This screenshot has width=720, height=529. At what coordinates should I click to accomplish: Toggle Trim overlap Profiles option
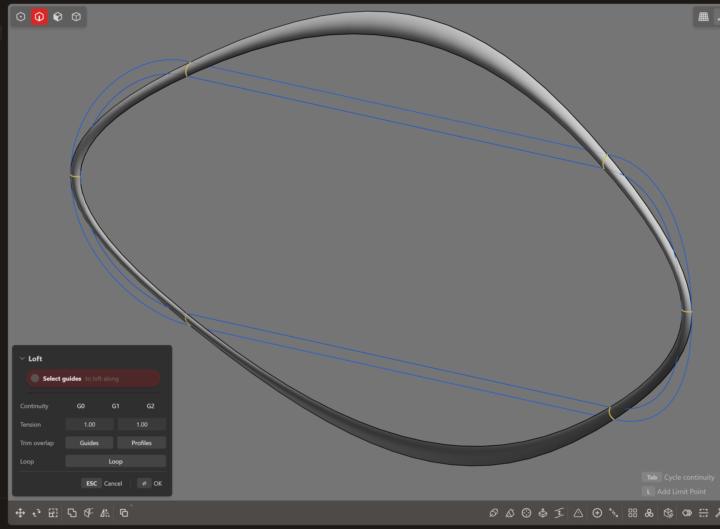click(141, 443)
